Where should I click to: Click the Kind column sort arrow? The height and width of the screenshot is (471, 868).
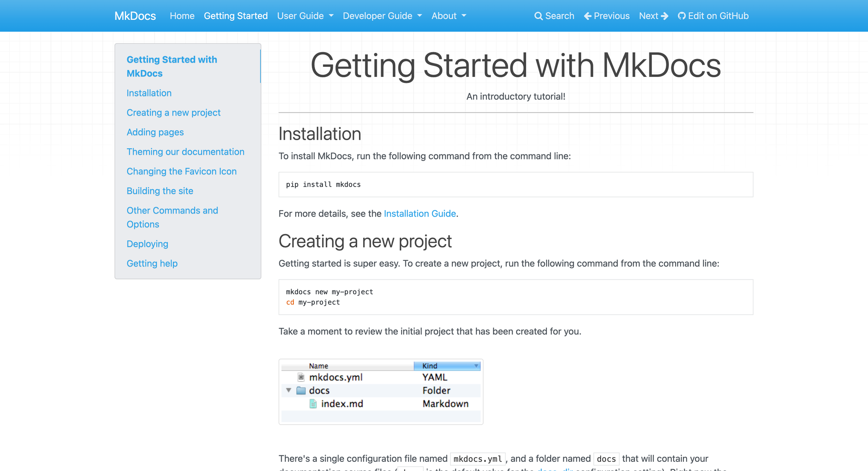[x=475, y=366]
